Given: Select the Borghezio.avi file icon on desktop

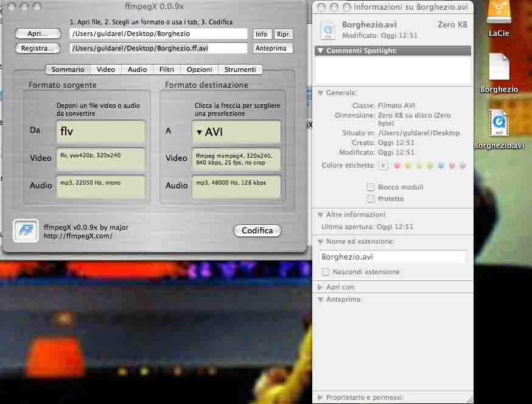Looking at the screenshot, I should point(499,122).
